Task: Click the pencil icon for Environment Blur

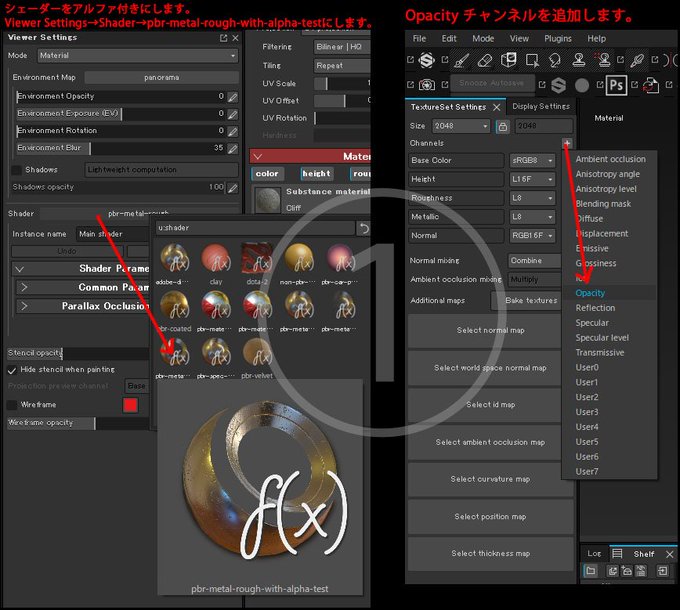Action: coord(233,149)
